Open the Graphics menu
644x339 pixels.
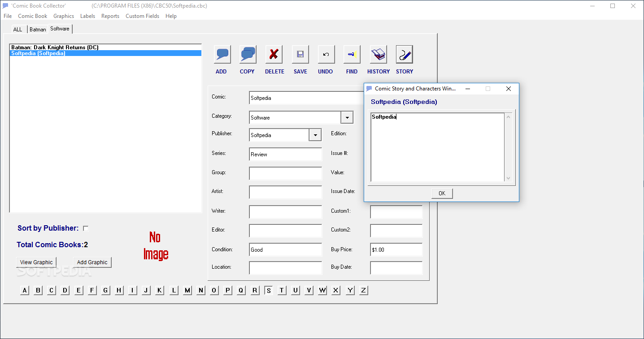pos(64,16)
